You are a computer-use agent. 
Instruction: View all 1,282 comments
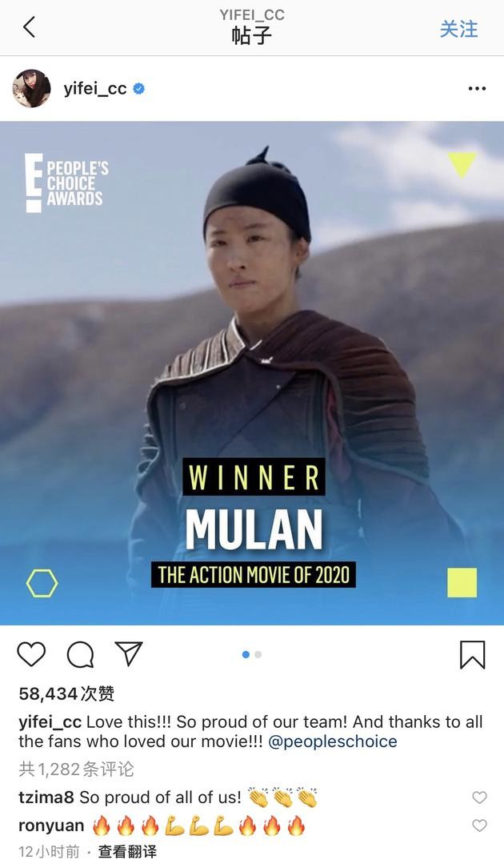pos(76,770)
